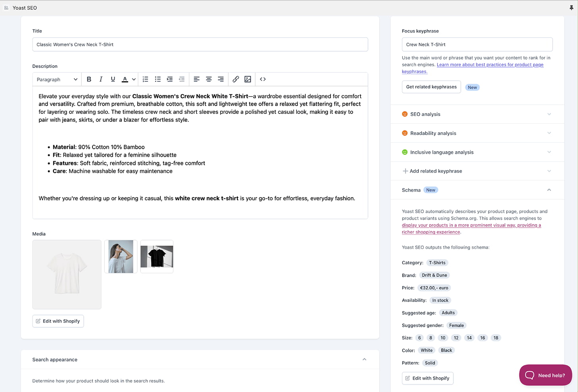Click the Title input field
This screenshot has width=578, height=392.
point(200,44)
